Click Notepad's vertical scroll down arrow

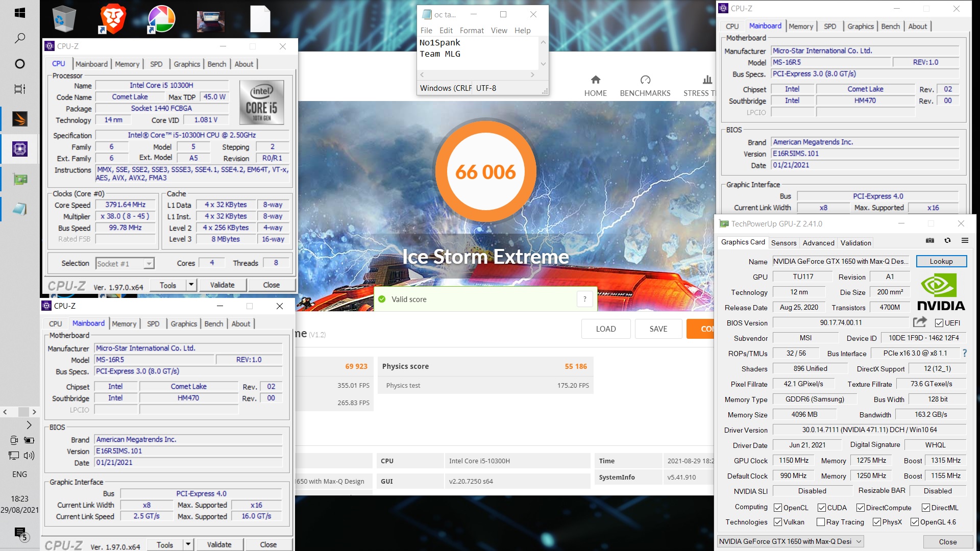pyautogui.click(x=543, y=64)
